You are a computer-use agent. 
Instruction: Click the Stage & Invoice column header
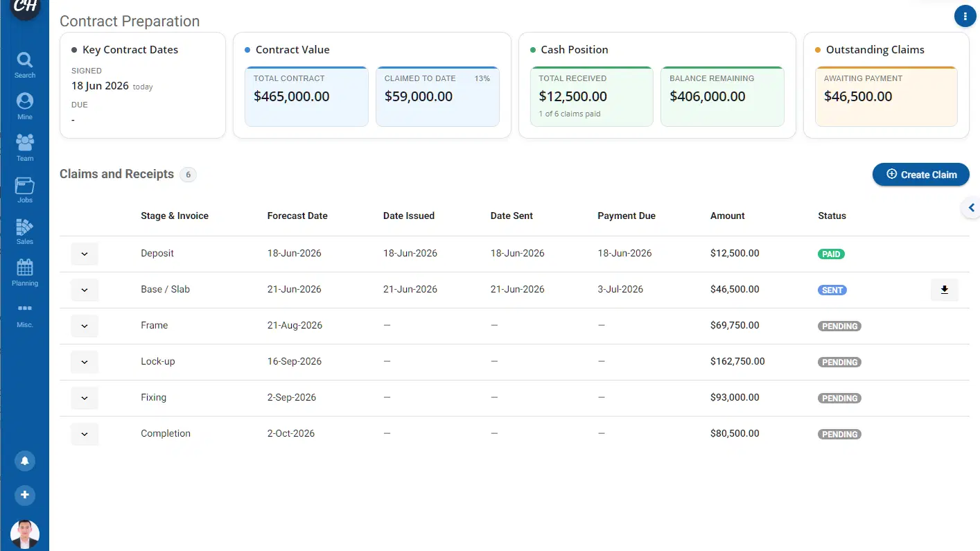(x=175, y=216)
